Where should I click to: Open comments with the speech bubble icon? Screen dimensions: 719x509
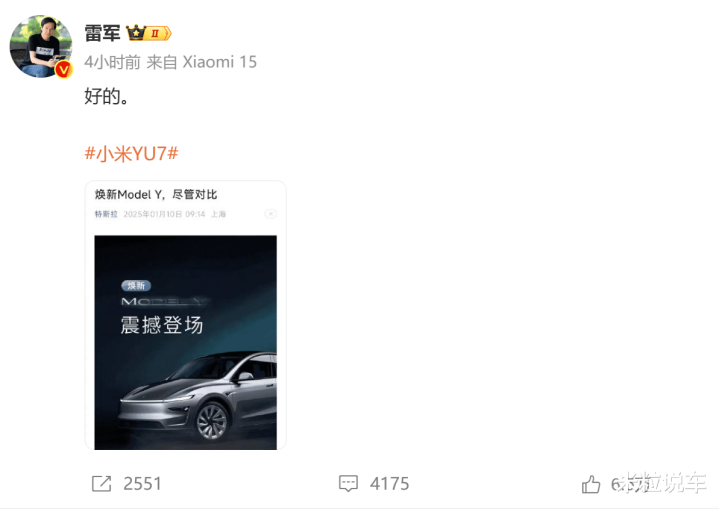tap(348, 484)
